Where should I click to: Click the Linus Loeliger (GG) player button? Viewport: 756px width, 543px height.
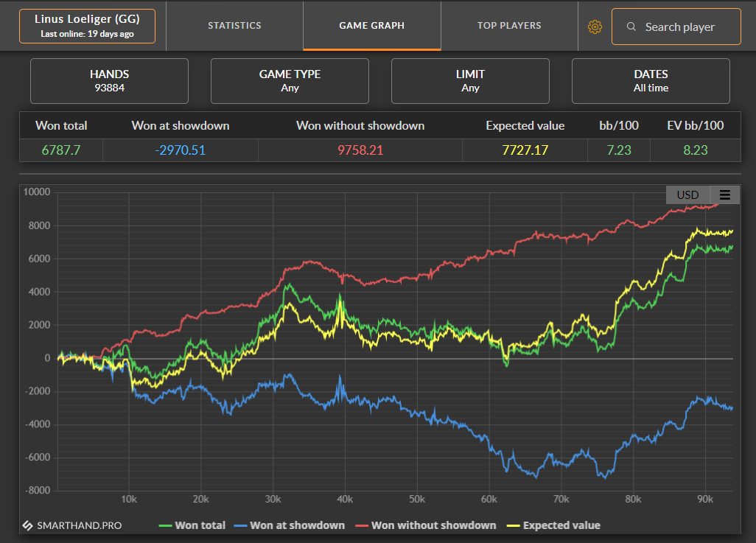pyautogui.click(x=87, y=26)
